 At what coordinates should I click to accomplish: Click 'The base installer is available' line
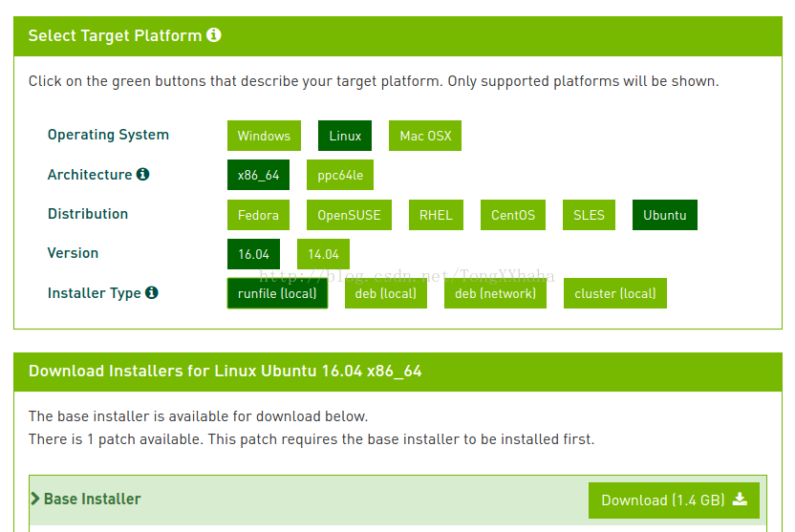click(x=198, y=416)
